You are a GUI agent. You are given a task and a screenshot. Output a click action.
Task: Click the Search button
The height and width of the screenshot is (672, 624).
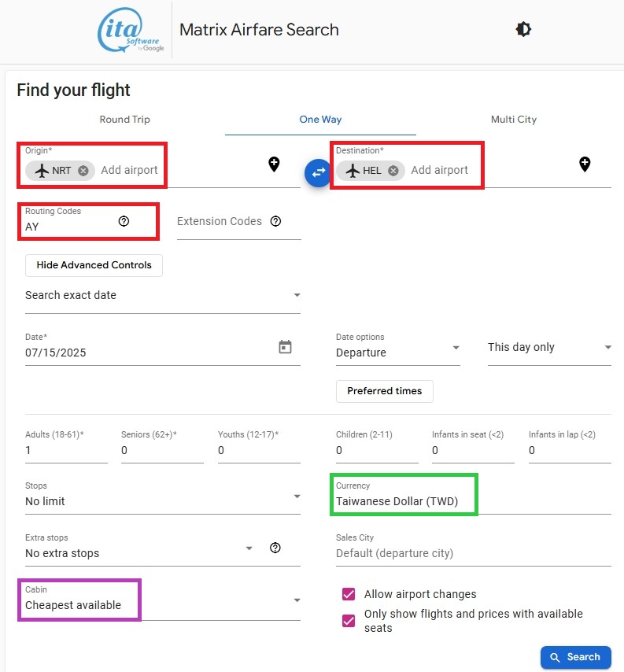pyautogui.click(x=575, y=657)
